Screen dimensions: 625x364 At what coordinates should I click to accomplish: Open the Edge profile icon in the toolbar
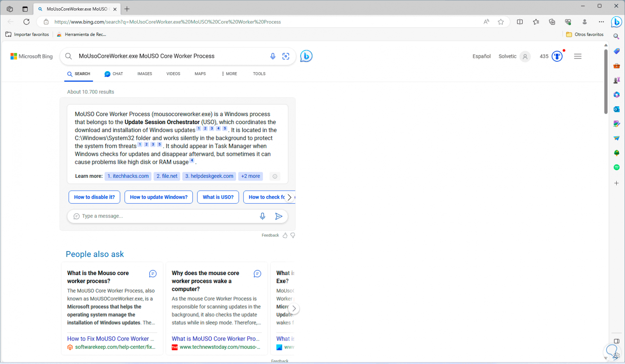(584, 22)
